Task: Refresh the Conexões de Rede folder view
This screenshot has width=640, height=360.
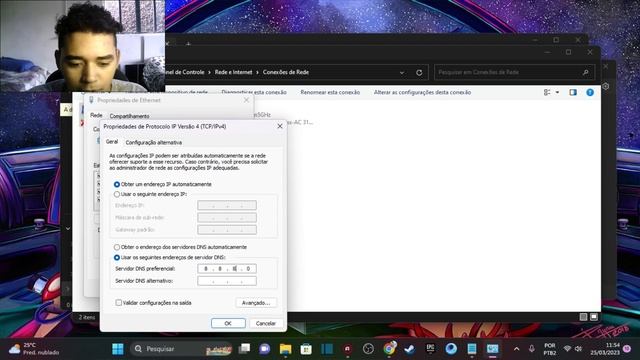Action: click(419, 73)
